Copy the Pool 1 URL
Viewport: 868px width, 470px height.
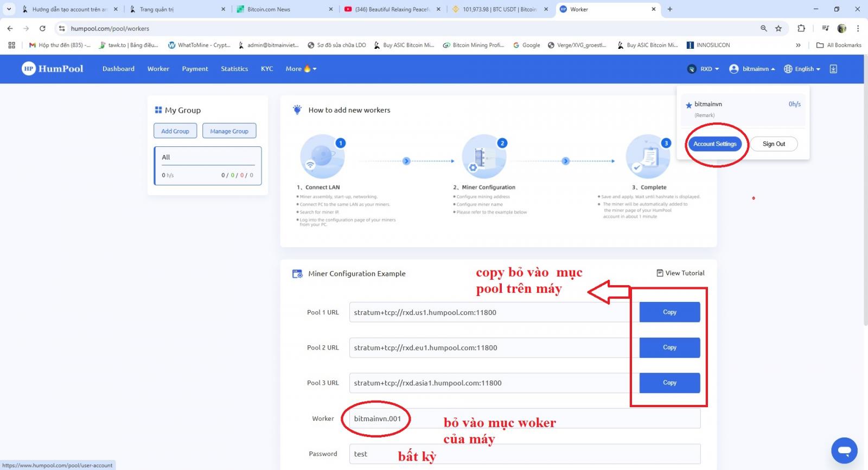point(669,312)
